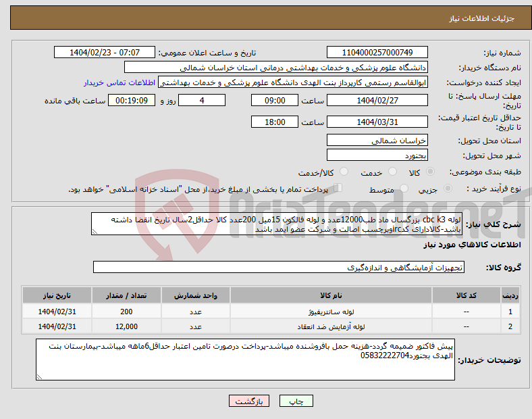532x419 pixels.
Task: Click the item name لوله آزمایش ضد انعقاد
Action: click(331, 326)
